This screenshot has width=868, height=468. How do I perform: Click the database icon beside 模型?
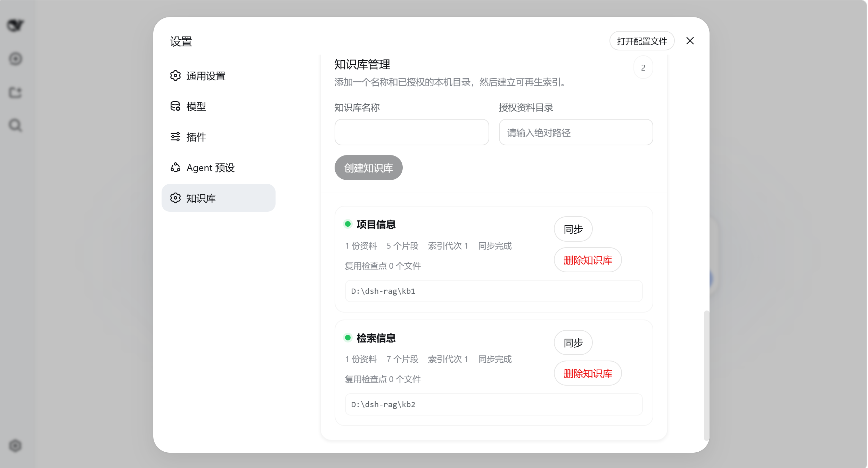click(x=175, y=106)
